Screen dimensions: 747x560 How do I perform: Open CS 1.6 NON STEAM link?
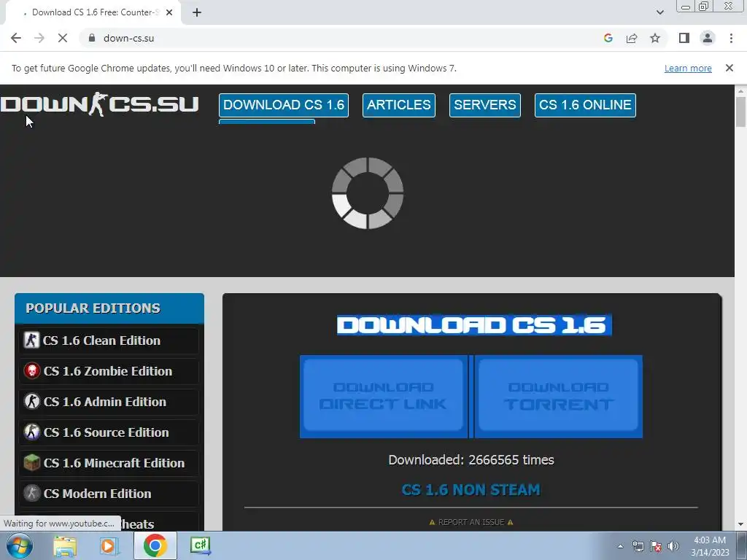tap(471, 489)
